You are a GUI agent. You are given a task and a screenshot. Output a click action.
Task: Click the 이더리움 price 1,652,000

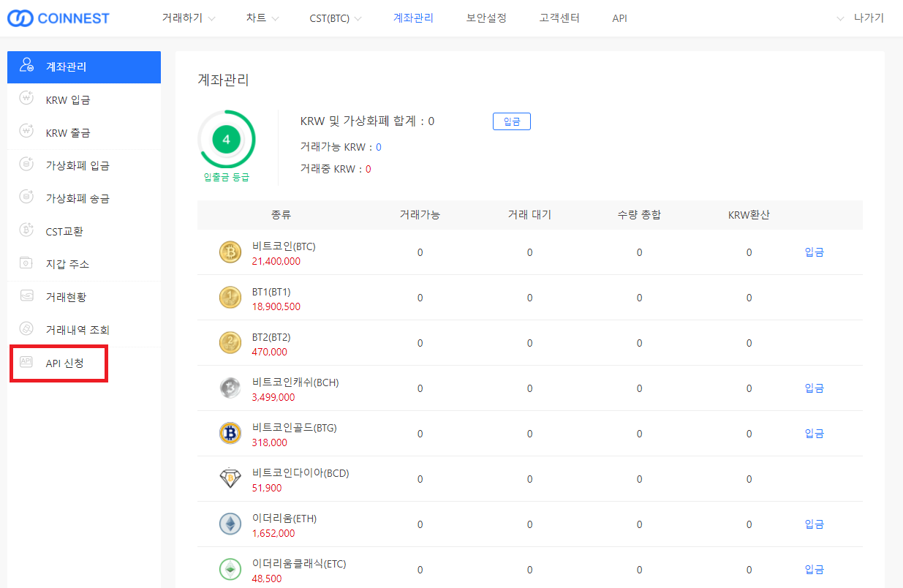tap(273, 533)
